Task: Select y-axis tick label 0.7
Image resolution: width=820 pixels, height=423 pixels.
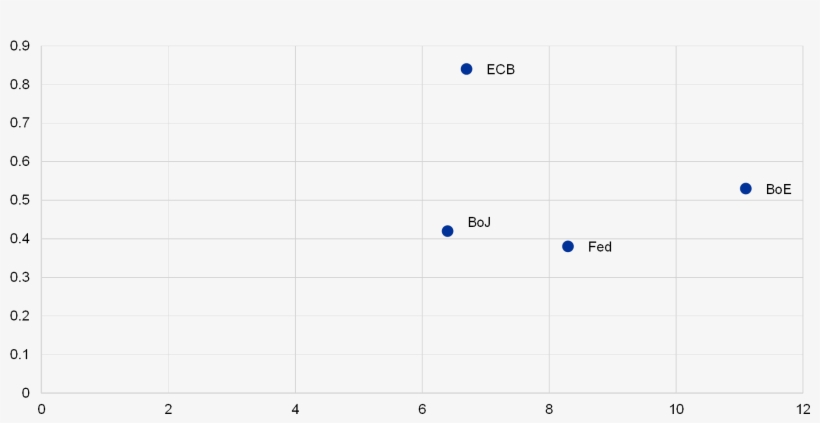Action: tap(20, 123)
